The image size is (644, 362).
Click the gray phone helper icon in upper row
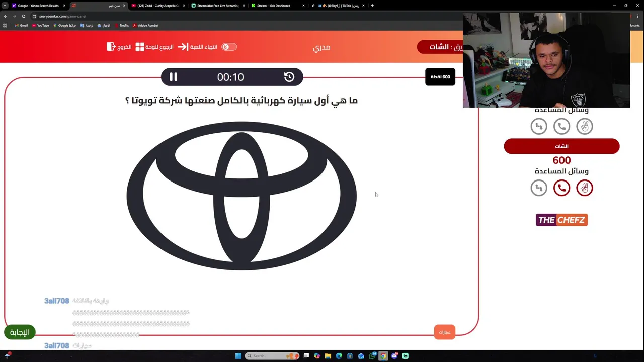tap(561, 126)
